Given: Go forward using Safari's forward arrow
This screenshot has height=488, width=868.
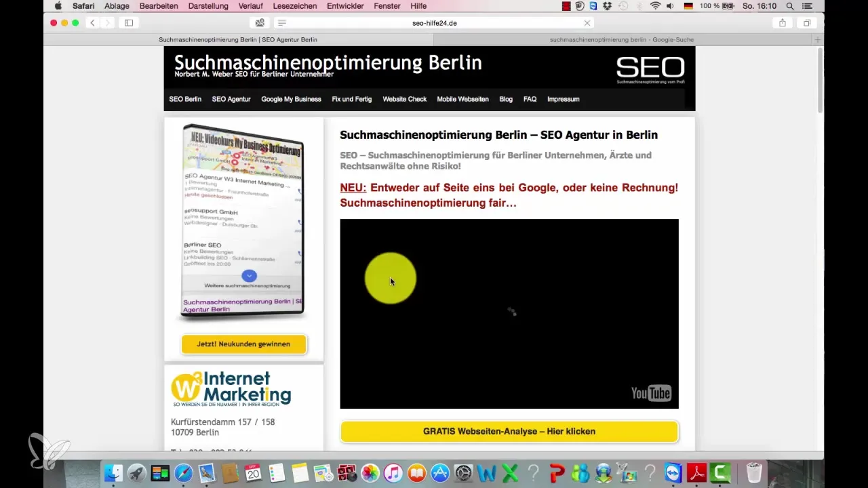Looking at the screenshot, I should [107, 22].
